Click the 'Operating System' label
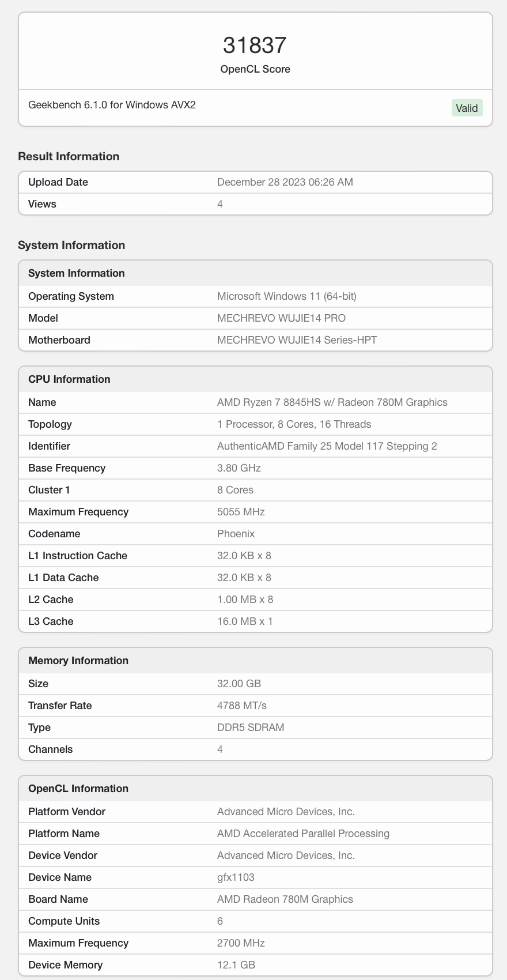This screenshot has height=980, width=507. 71,296
